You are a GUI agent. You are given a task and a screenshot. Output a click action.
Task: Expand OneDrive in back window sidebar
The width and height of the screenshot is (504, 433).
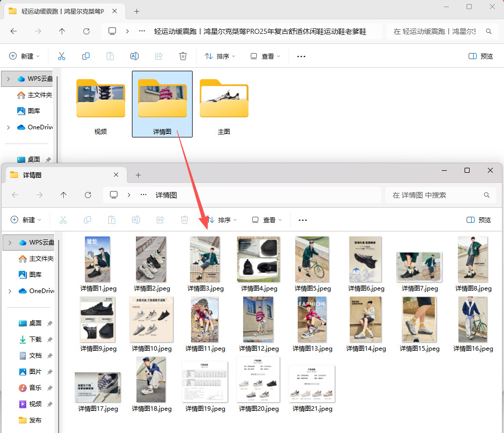click(x=9, y=127)
